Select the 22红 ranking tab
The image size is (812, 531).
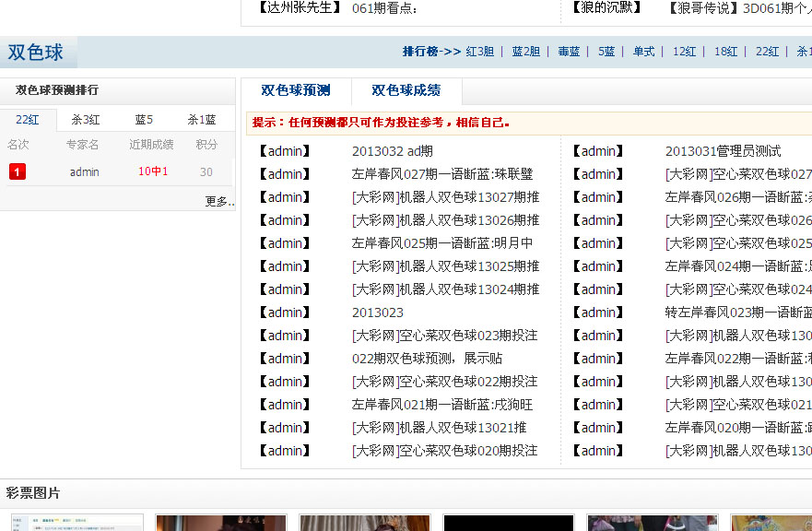click(x=28, y=120)
